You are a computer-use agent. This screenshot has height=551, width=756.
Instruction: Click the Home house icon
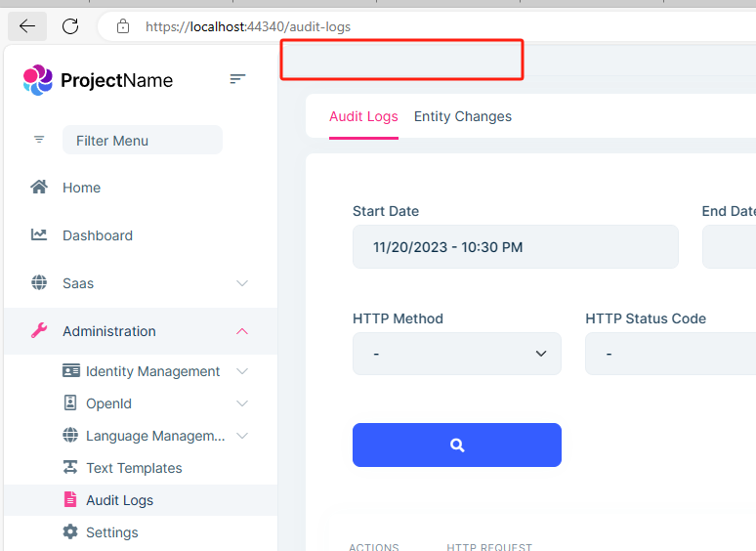pyautogui.click(x=39, y=188)
